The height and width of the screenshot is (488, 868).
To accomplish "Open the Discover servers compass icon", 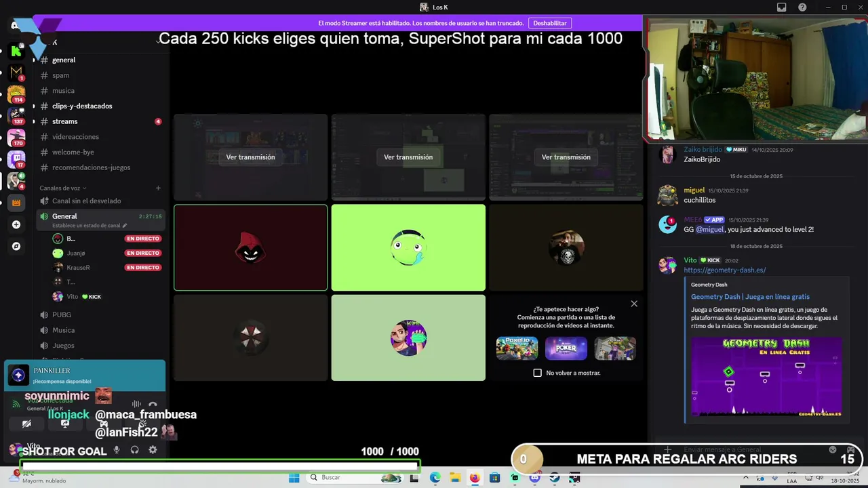I will (x=16, y=246).
